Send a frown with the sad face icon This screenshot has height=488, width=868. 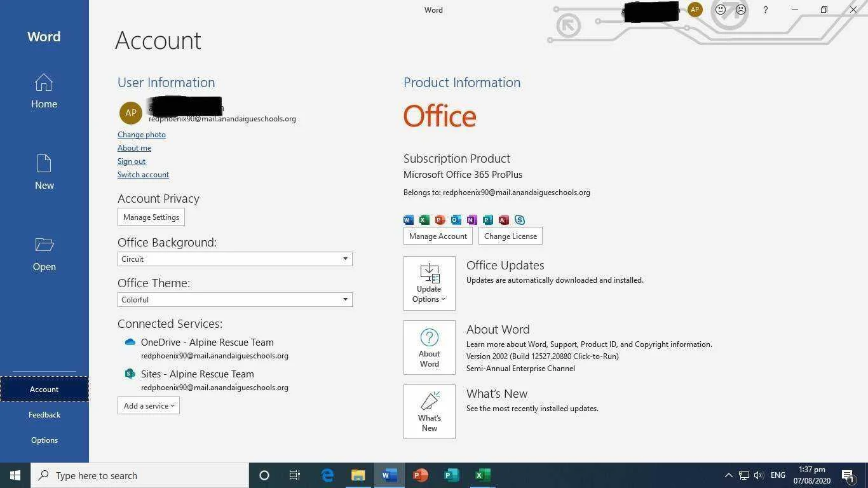(741, 10)
